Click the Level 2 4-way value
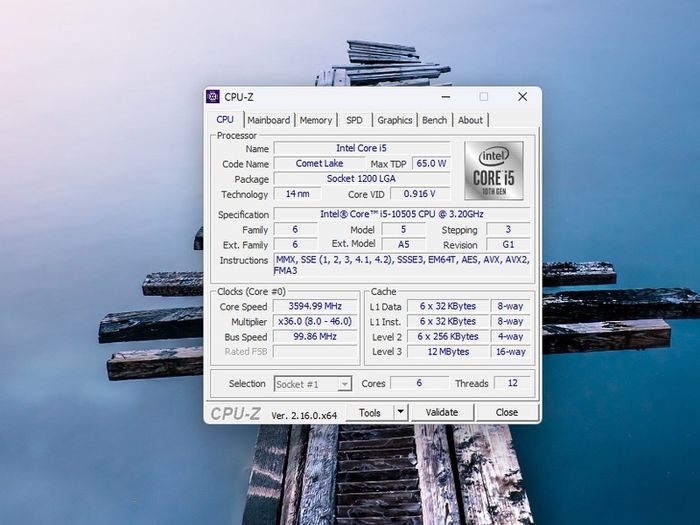700x525 pixels. 510,336
